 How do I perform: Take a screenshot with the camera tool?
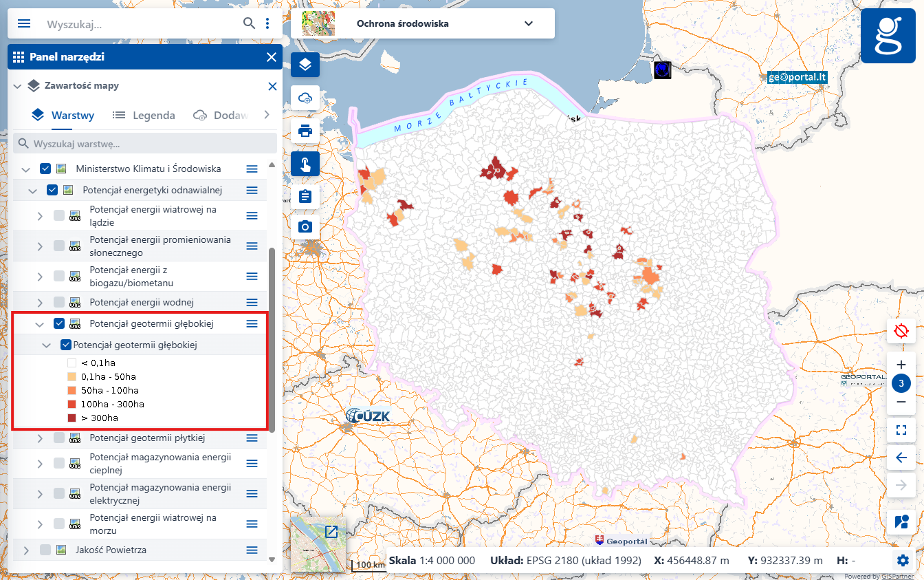coord(305,226)
